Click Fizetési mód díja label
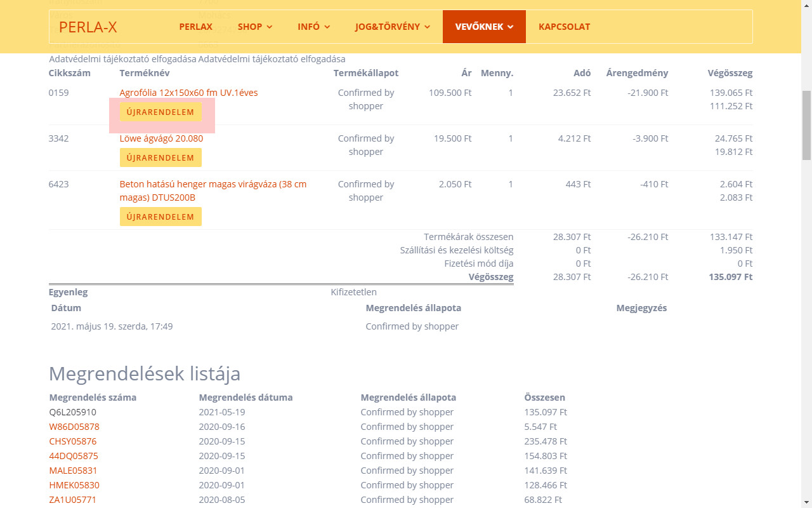812x508 pixels. pos(479,264)
